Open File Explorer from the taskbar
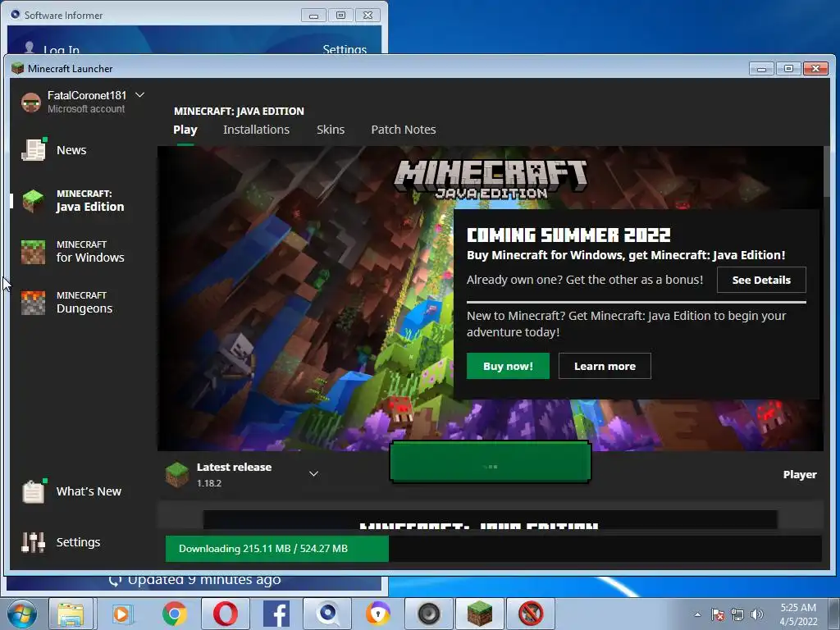 coord(71,614)
